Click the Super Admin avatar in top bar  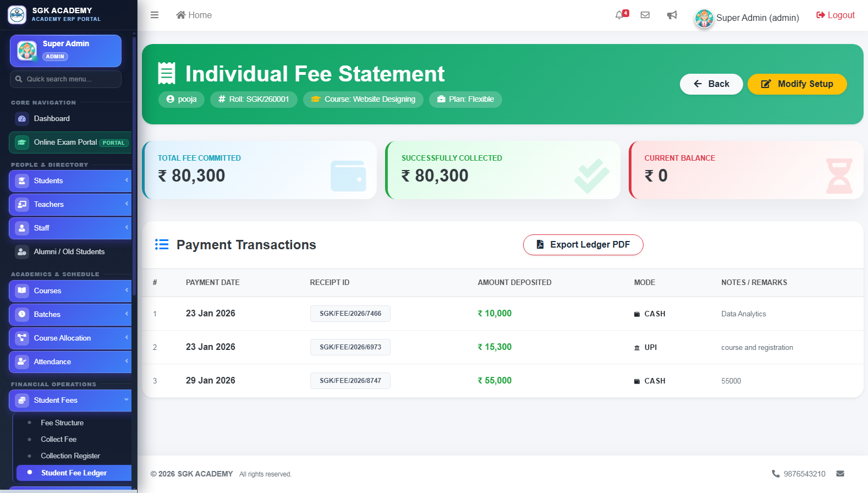[704, 18]
